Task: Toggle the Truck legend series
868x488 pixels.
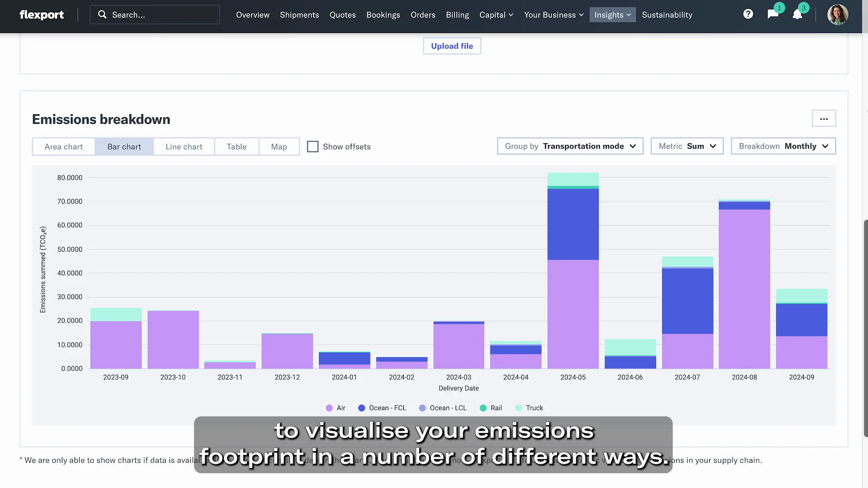Action: 529,408
